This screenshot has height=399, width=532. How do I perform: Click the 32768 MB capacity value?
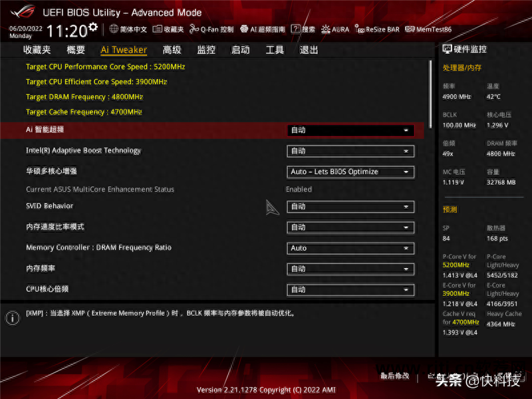tap(501, 182)
